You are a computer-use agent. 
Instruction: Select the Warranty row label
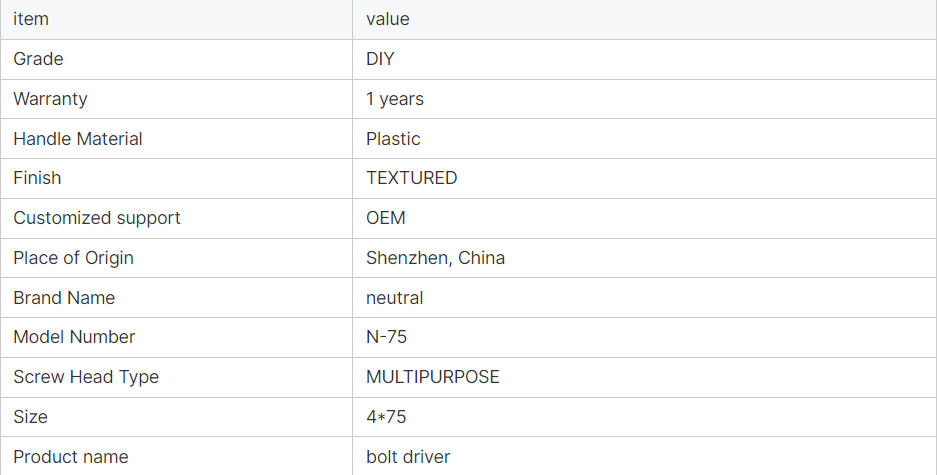[50, 99]
